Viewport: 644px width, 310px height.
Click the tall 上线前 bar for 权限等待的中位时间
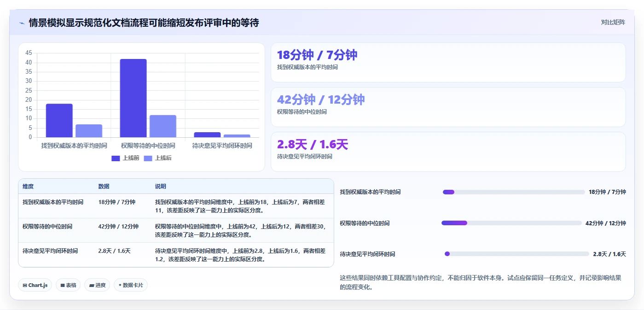(133, 98)
